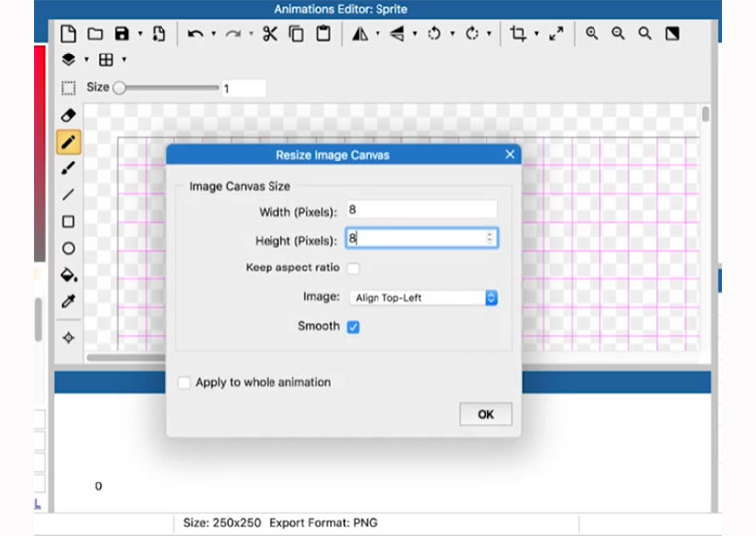Select the Eraser tool

[x=69, y=115]
